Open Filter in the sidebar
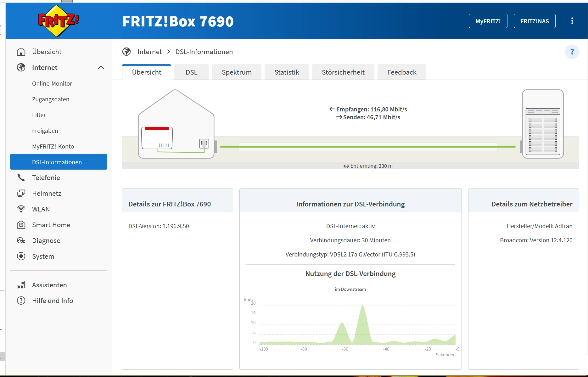Screen dimensions: 588x377 (39, 115)
